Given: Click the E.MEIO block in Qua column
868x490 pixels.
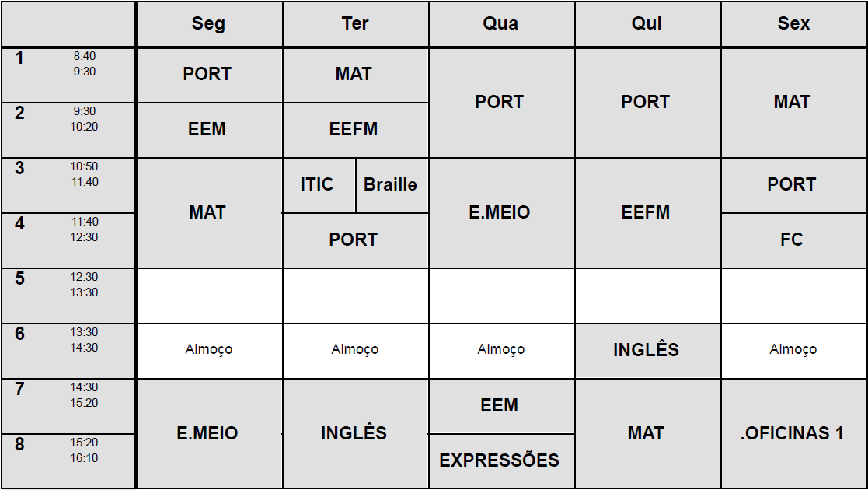Looking at the screenshot, I should [500, 212].
